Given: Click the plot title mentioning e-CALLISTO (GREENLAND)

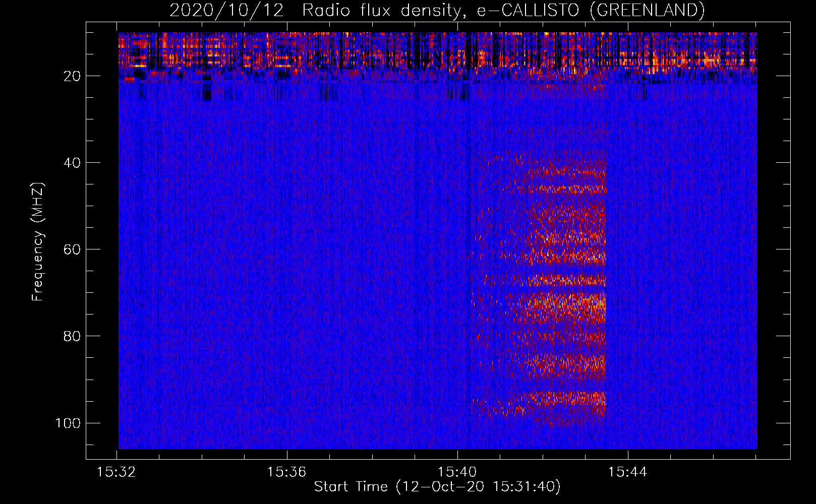Looking at the screenshot, I should pyautogui.click(x=437, y=10).
